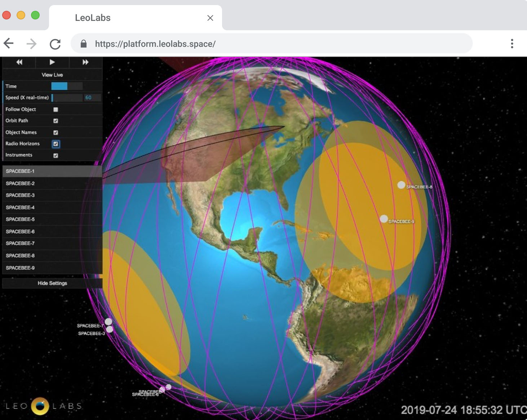Select SPACEBEE-3 in the object list
Image resolution: width=527 pixels, height=420 pixels.
click(x=52, y=195)
